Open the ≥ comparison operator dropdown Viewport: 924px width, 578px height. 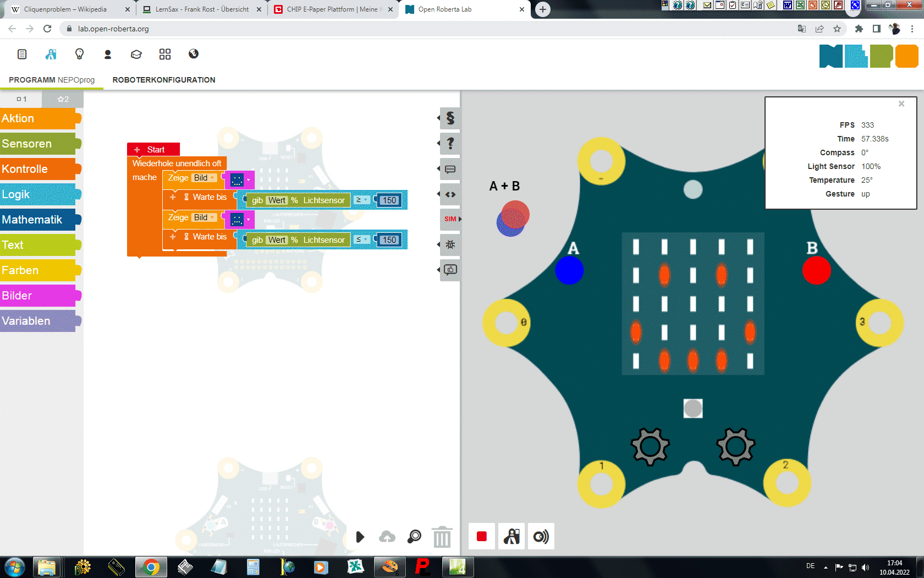[361, 200]
